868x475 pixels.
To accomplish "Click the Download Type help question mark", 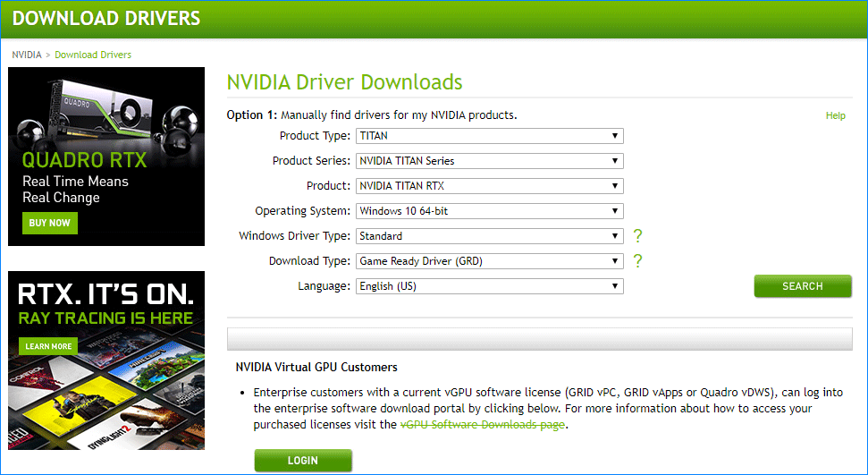I will 638,261.
